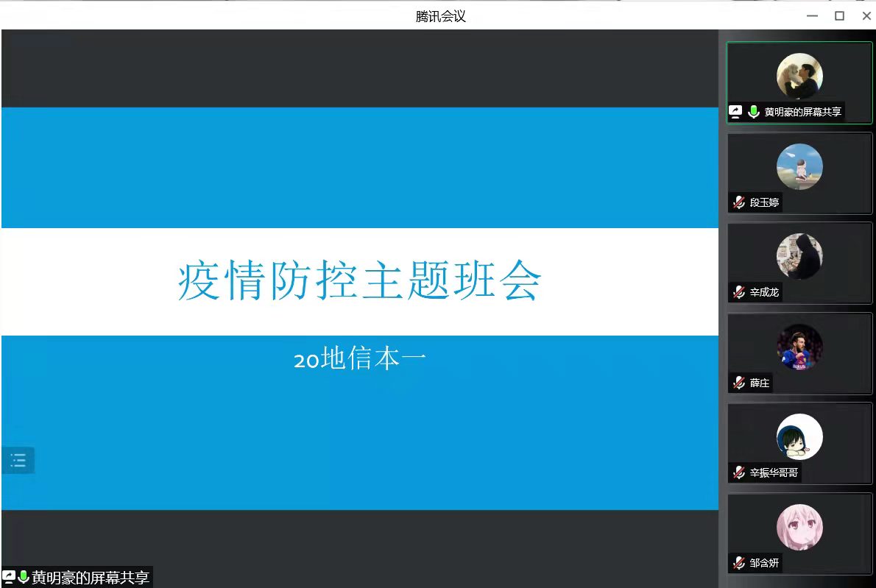
Task: Select 黄明豪's avatar in the participant list
Action: pyautogui.click(x=799, y=76)
